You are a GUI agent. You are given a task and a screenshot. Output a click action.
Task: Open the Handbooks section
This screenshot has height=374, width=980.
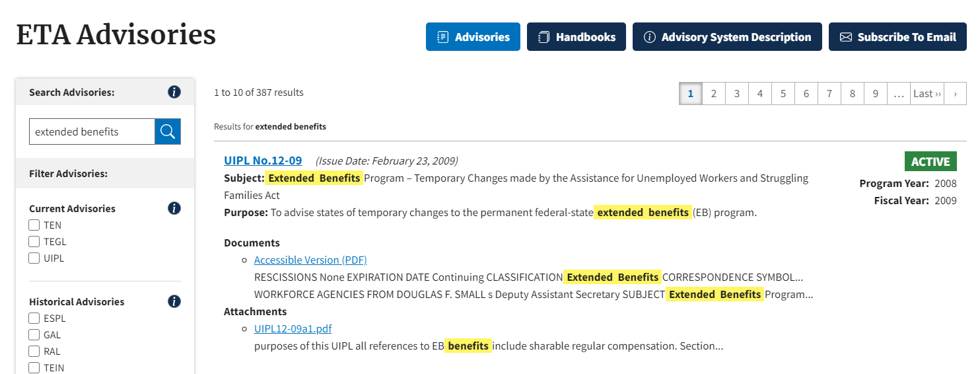pos(576,37)
